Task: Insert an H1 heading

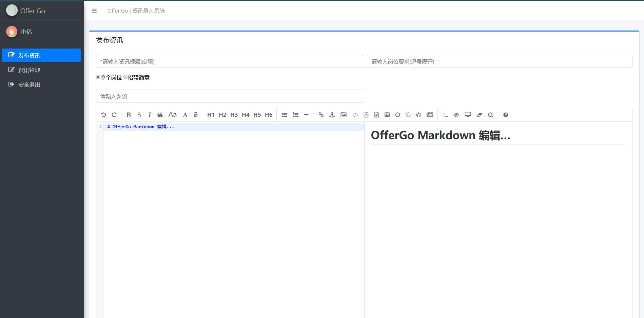Action: [x=211, y=115]
